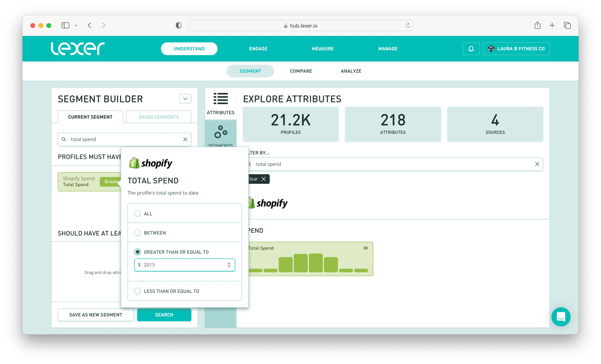Open the Total Spend card hamburger menu
This screenshot has height=364, width=601.
(365, 248)
